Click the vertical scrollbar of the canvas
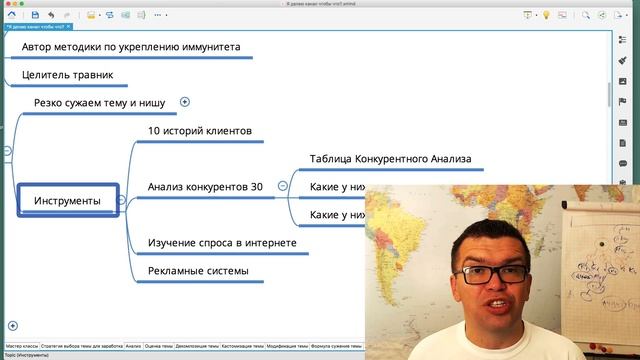This screenshot has height=360, width=640. tap(609, 95)
